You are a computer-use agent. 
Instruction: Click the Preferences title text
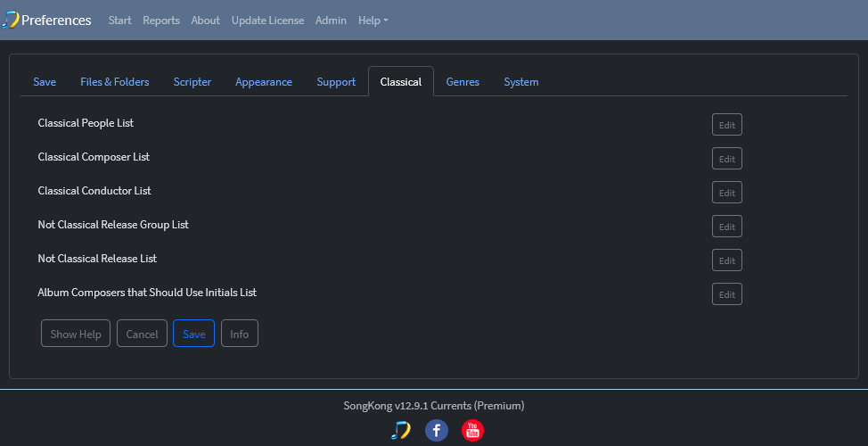56,20
